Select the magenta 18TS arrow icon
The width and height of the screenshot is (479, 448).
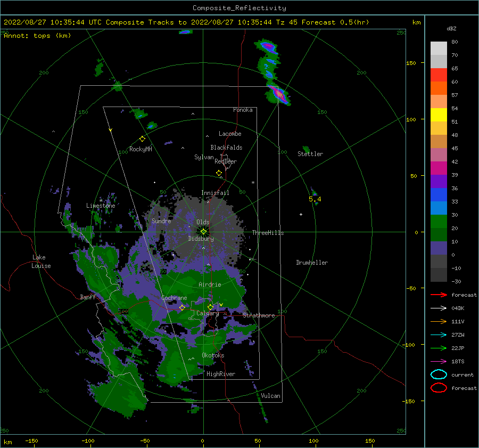pos(439,362)
